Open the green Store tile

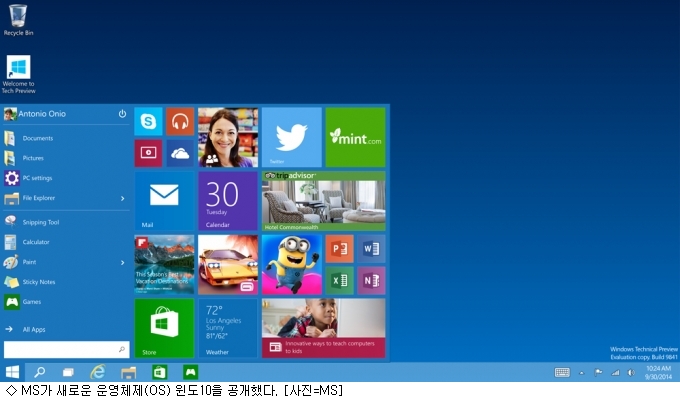164,328
